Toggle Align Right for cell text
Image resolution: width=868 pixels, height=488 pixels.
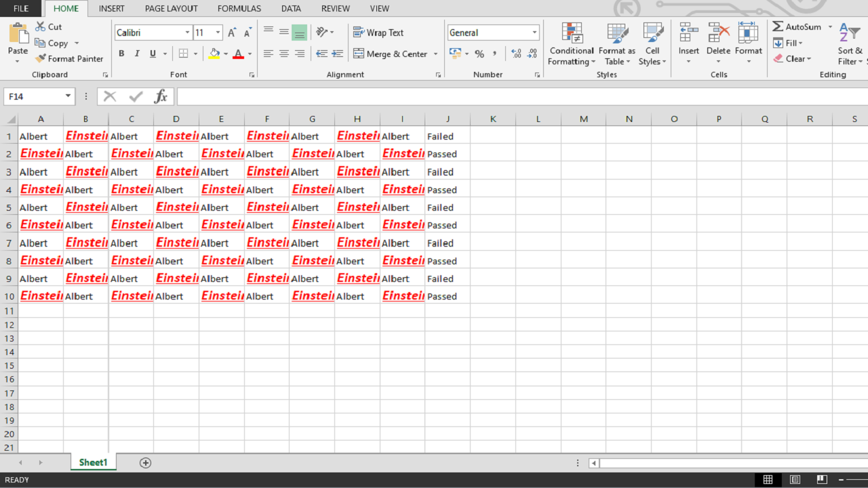point(300,54)
